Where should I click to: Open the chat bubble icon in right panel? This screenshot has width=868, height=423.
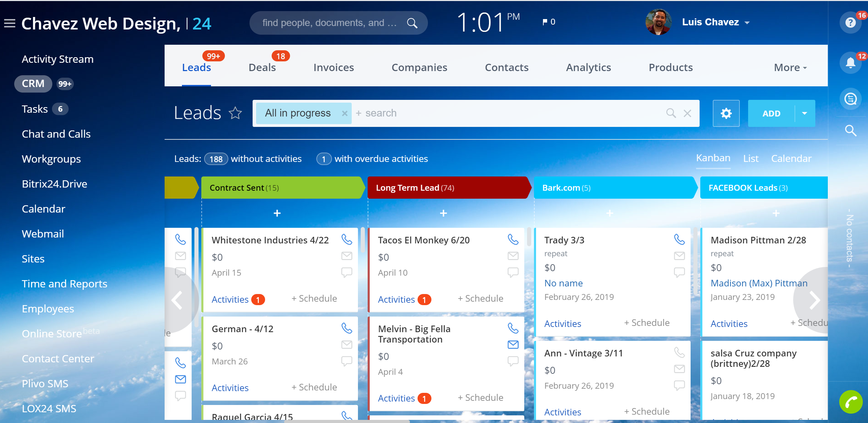[x=850, y=99]
